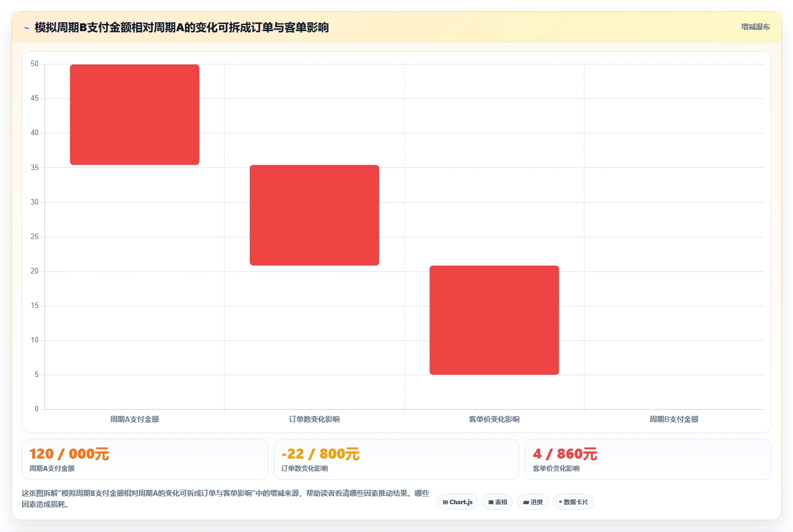Click the card caption 客单价变化影响 under 4 / 860元
This screenshot has height=532, width=793.
pos(556,469)
